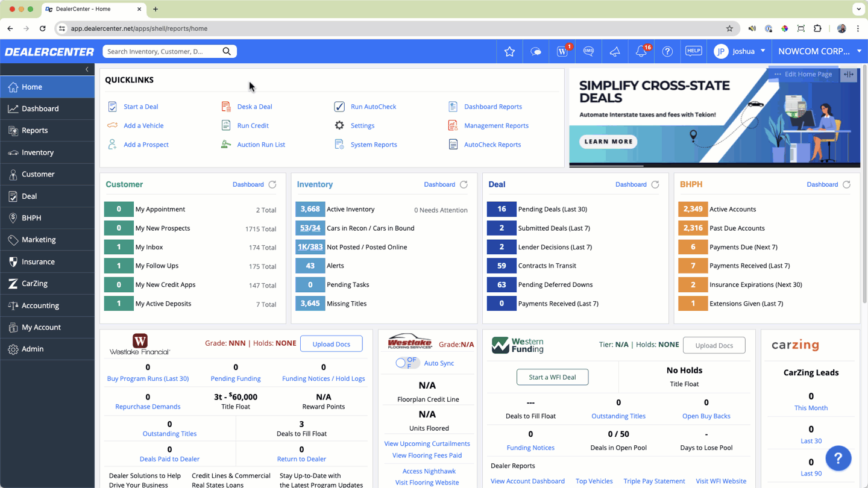Open the chat messages icon in header
The width and height of the screenshot is (868, 488).
[536, 52]
